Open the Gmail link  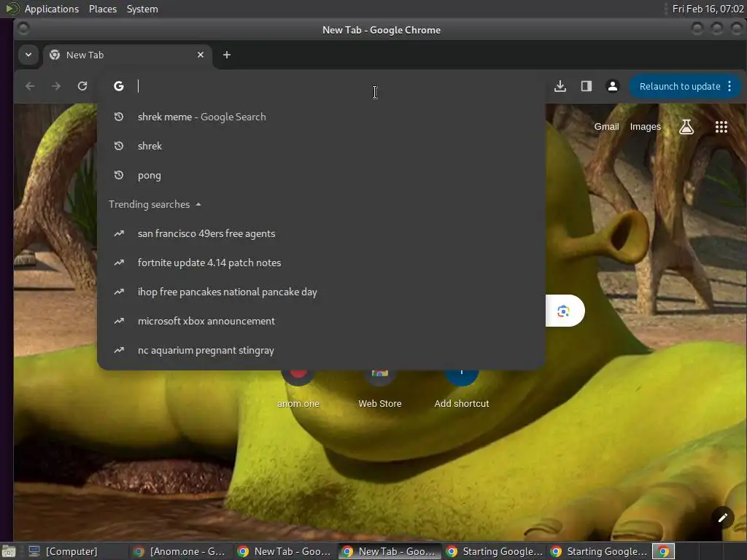(x=606, y=127)
